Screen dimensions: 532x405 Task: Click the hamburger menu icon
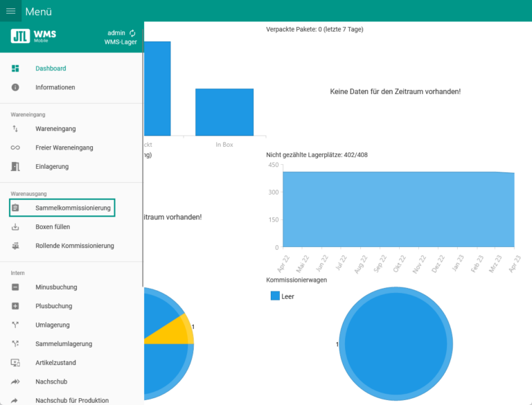10,11
